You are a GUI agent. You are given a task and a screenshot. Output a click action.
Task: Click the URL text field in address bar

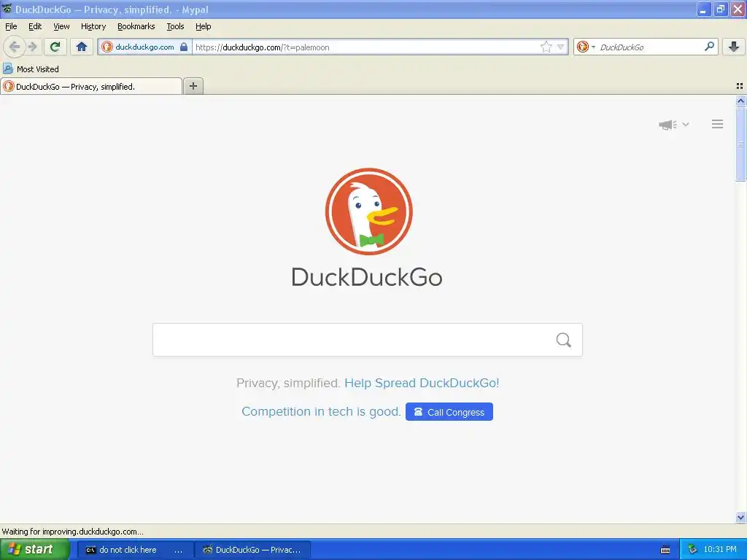point(366,47)
